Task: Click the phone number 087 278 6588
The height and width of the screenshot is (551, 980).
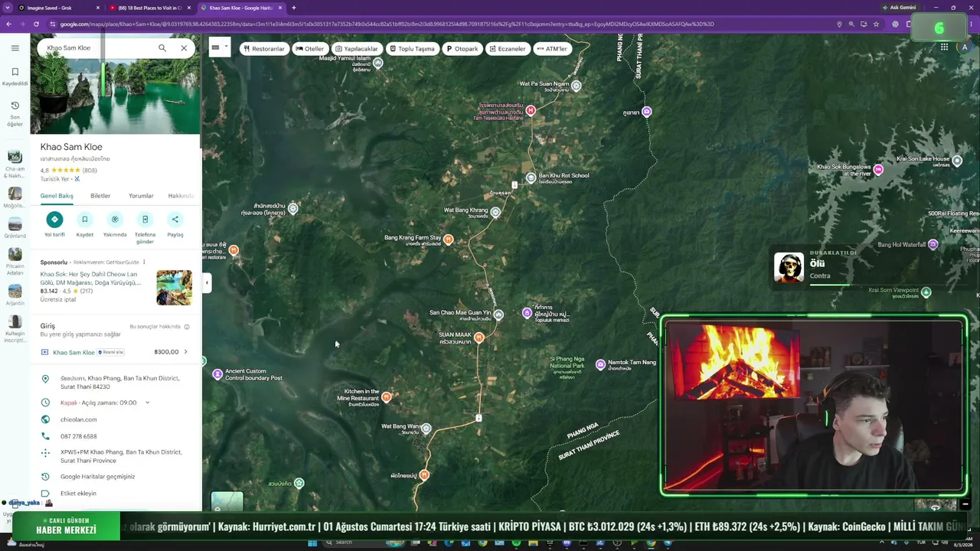Action: (79, 436)
